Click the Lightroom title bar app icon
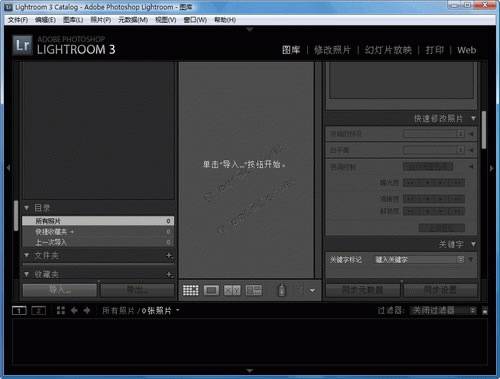 pos(9,7)
